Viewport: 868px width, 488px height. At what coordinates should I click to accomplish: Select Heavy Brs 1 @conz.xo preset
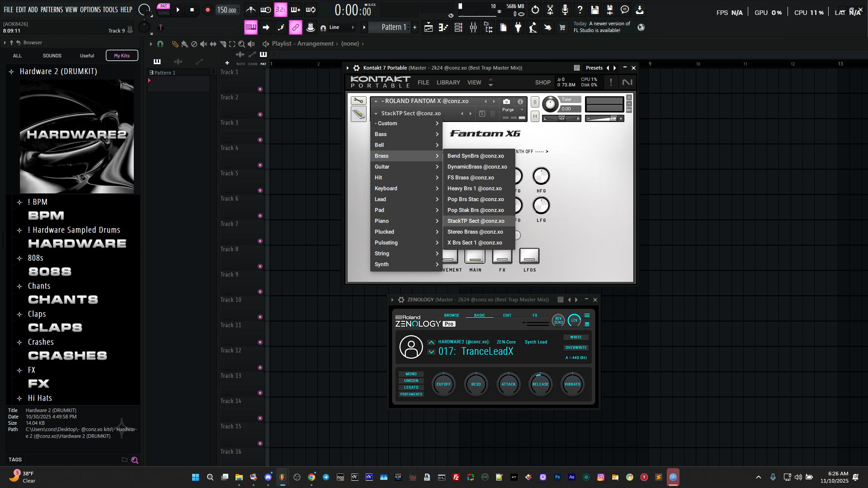(x=474, y=188)
